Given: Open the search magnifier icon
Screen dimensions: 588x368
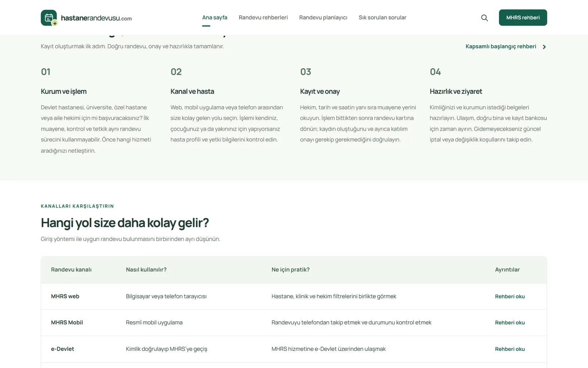Looking at the screenshot, I should click(484, 18).
